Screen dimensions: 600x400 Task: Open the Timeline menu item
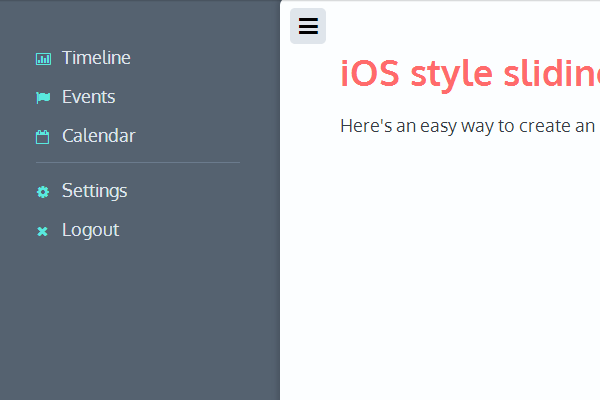96,58
